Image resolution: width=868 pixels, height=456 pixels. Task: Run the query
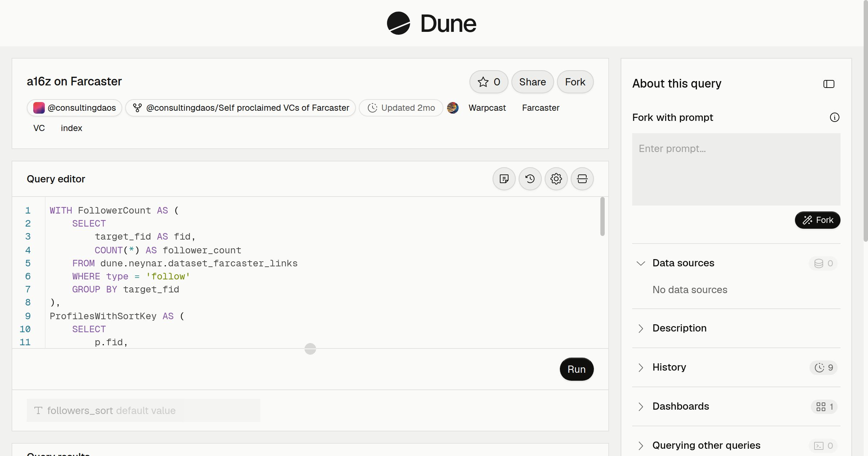[x=576, y=369]
